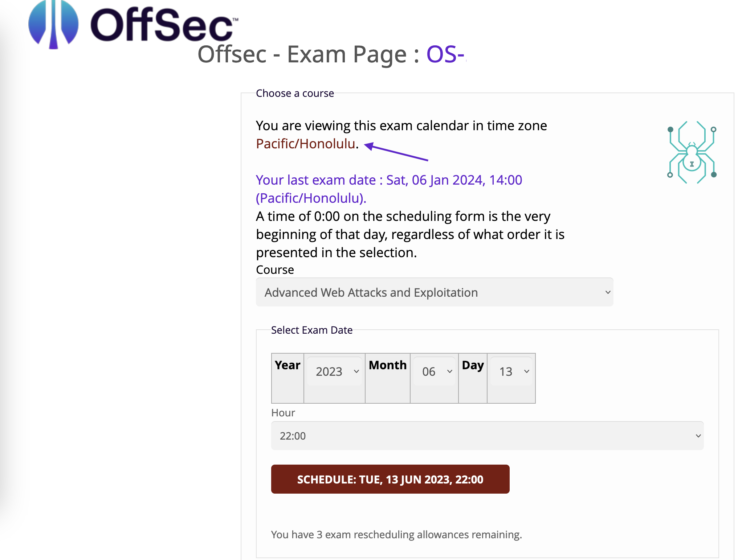The height and width of the screenshot is (560, 742).
Task: Open the Month dropdown showing 06
Action: pos(434,371)
